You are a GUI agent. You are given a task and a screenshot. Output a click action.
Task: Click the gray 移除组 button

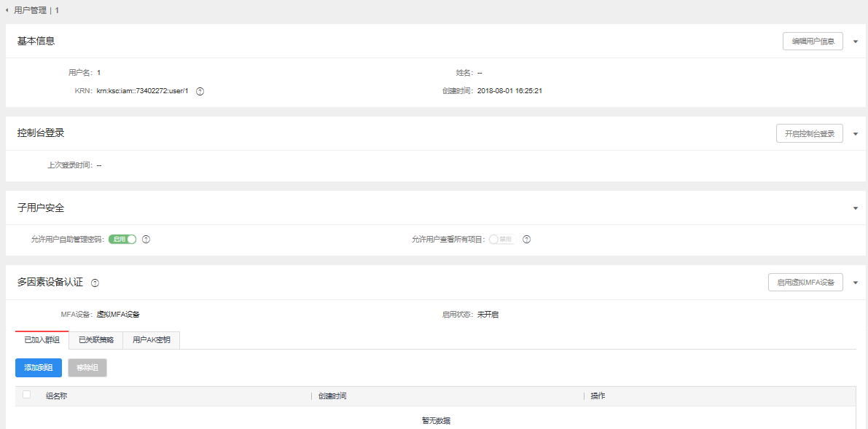click(87, 368)
